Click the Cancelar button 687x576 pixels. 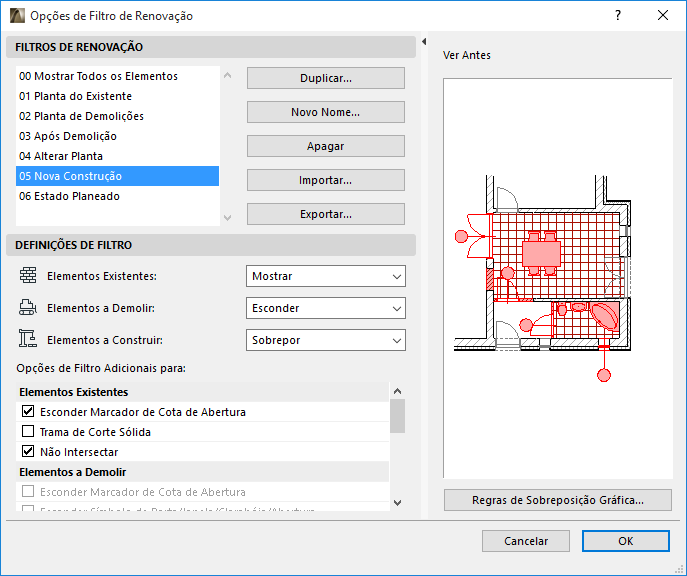tap(526, 541)
